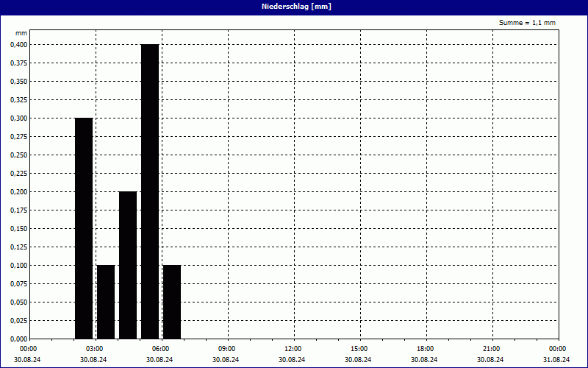Image resolution: width=588 pixels, height=368 pixels.
Task: Click the 21:00 time axis label
Action: [491, 349]
